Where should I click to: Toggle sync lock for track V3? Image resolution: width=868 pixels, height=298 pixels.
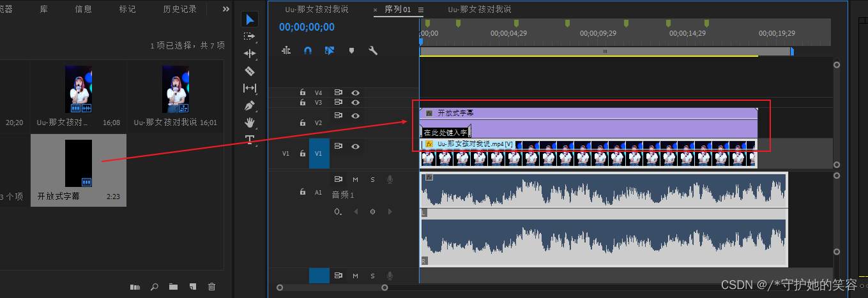point(339,102)
